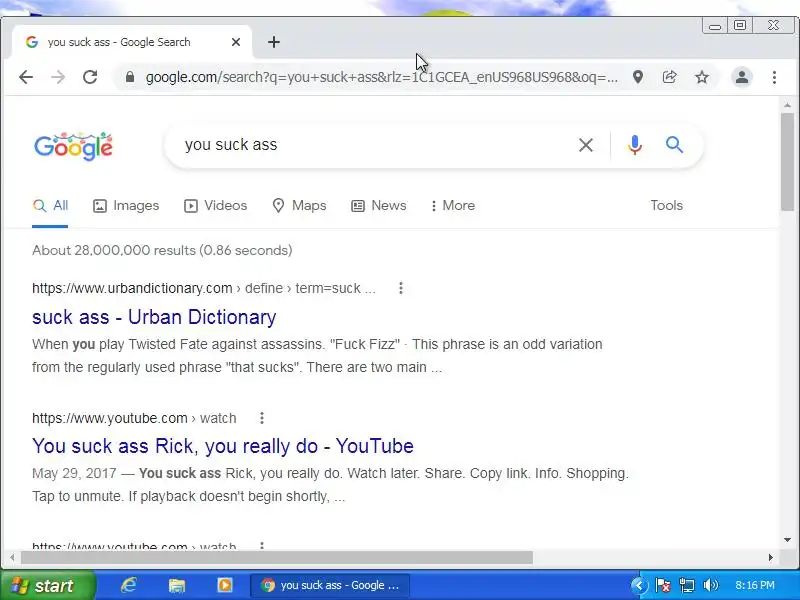Click the Google holiday logo

73,146
